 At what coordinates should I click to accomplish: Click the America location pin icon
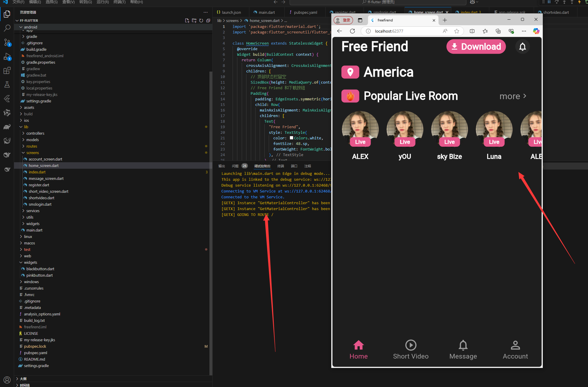point(350,72)
